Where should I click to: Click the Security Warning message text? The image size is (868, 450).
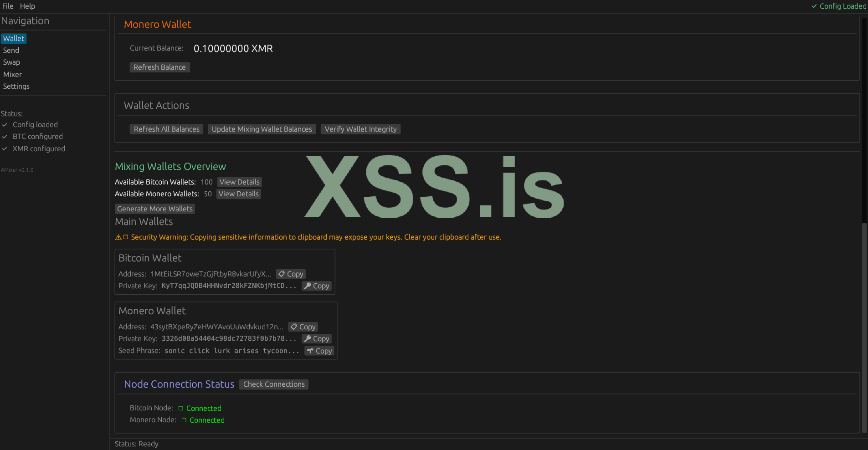[x=316, y=237]
